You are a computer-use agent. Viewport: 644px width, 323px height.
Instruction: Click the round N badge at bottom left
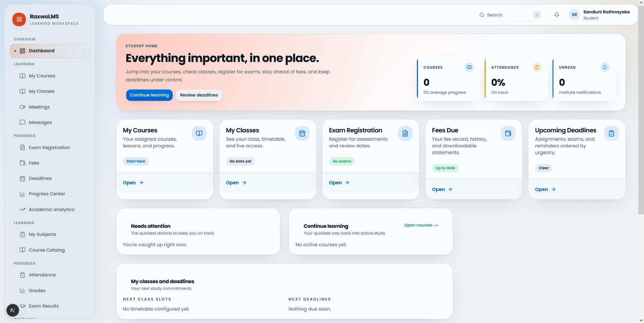(13, 310)
